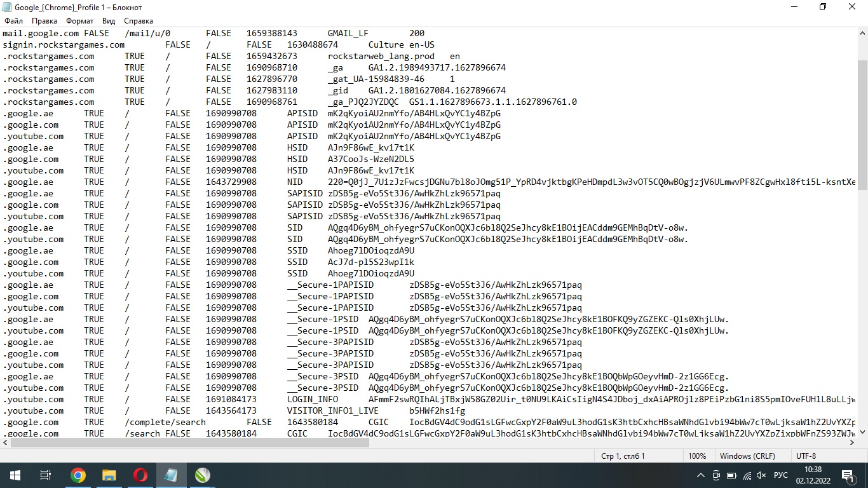Screen dimensions: 868x488
Task: Check the battery status icon
Action: coord(731,475)
